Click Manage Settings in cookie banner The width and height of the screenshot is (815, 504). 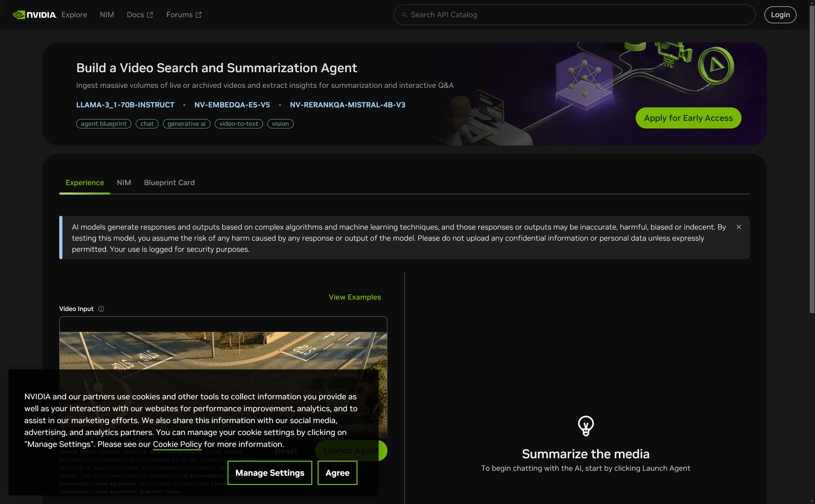270,473
